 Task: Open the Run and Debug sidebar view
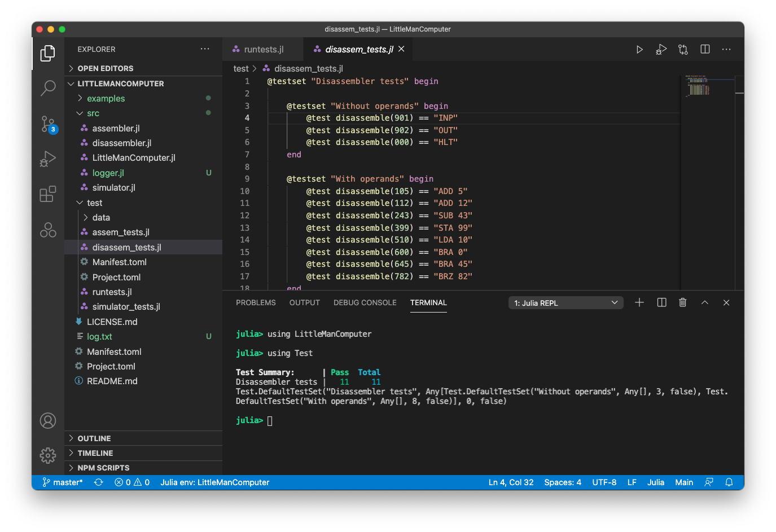(47, 159)
